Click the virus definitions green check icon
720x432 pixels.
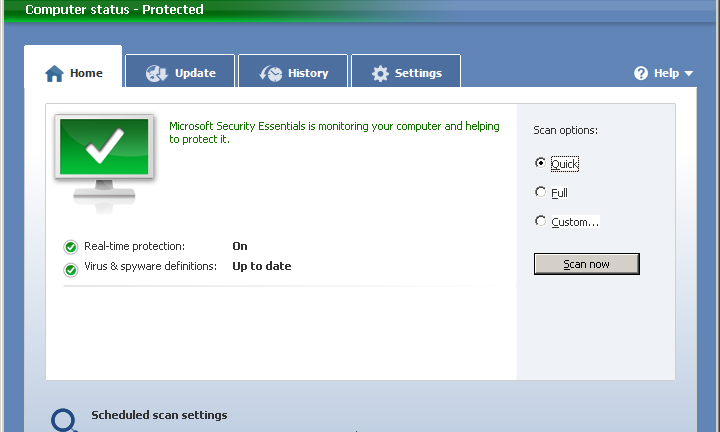tap(71, 270)
